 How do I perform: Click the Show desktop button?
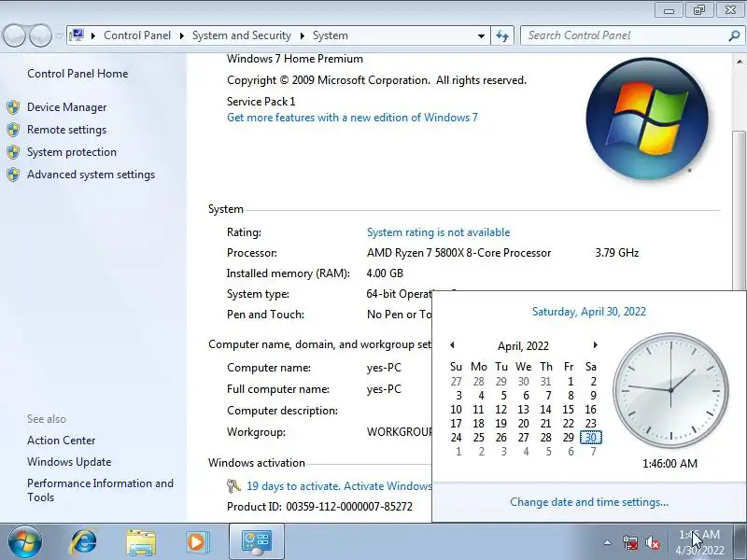(x=740, y=541)
